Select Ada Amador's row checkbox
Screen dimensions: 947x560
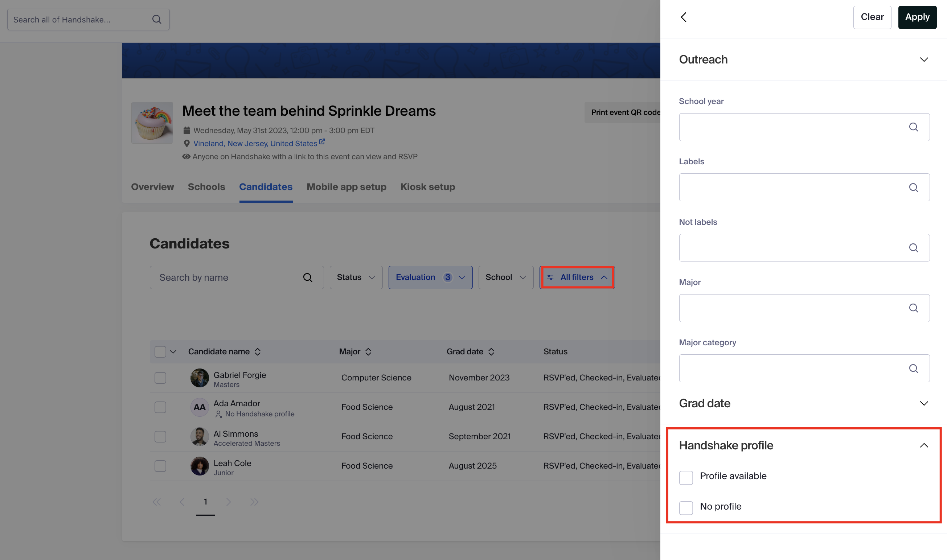pos(160,407)
